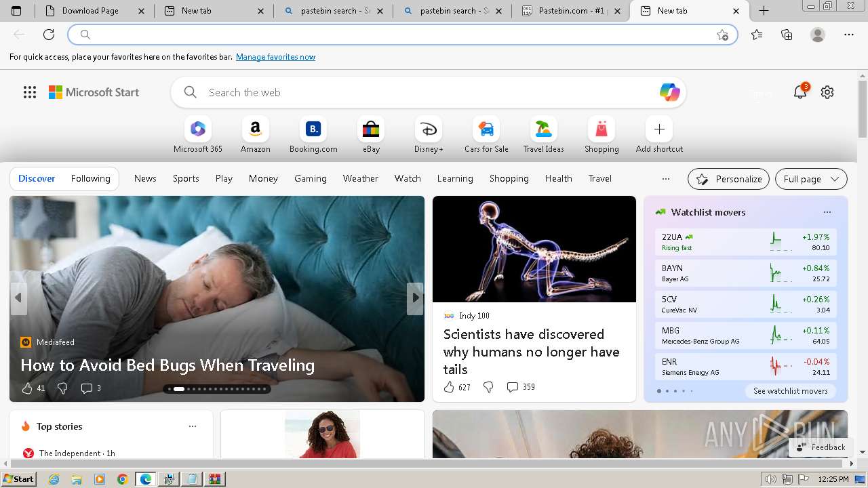Open Manage favorites now link

pyautogui.click(x=275, y=57)
